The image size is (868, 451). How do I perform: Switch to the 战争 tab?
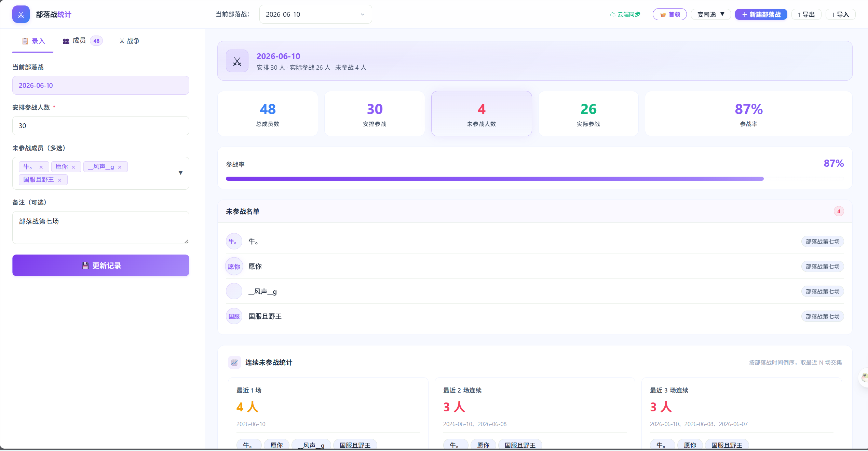[x=130, y=41]
